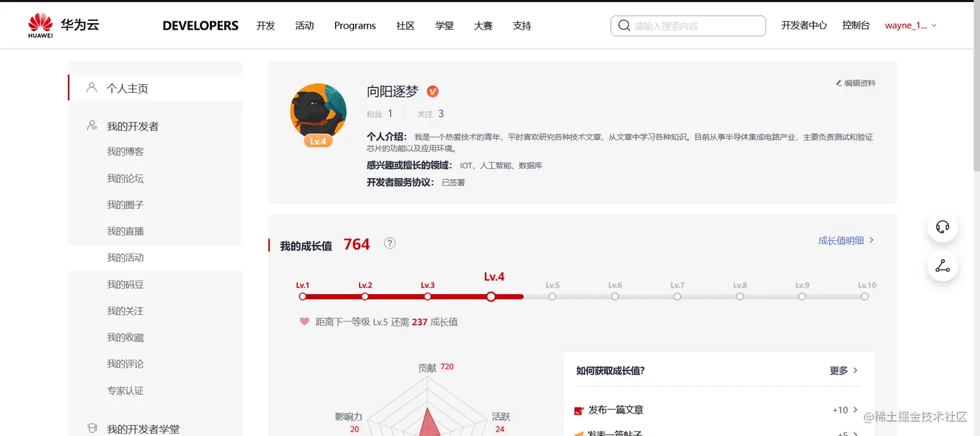The image size is (980, 436).
Task: Click the Huawei Cloud logo
Action: point(64,26)
